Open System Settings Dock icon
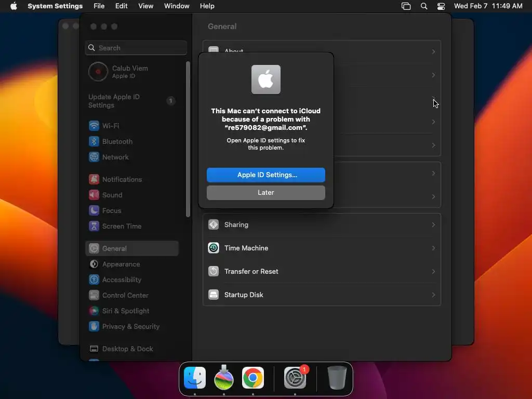The image size is (532, 399). (295, 378)
